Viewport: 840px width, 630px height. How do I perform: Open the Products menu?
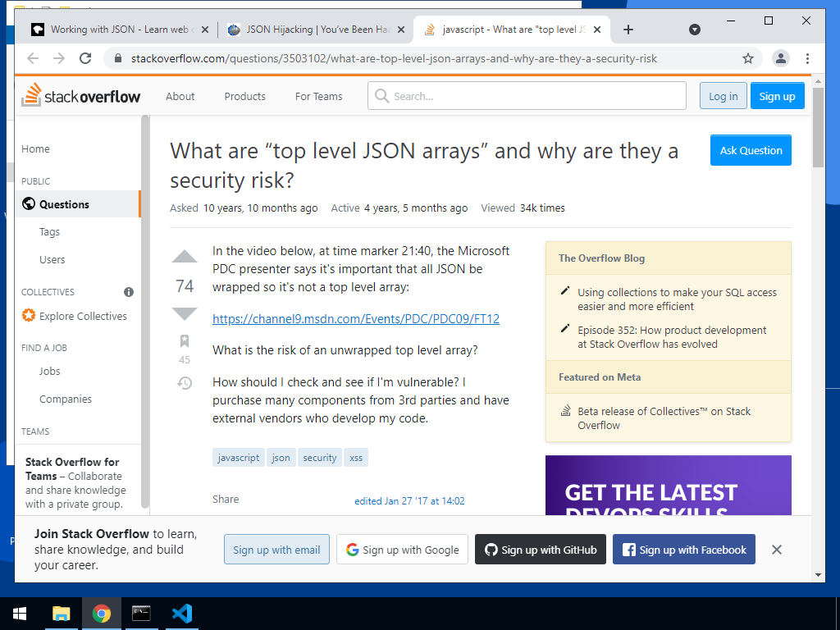pyautogui.click(x=244, y=97)
